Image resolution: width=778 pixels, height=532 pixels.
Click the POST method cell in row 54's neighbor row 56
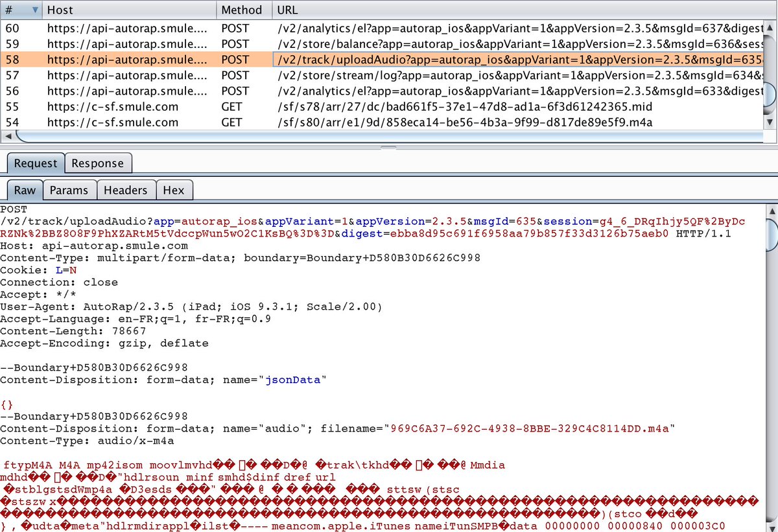(x=244, y=91)
